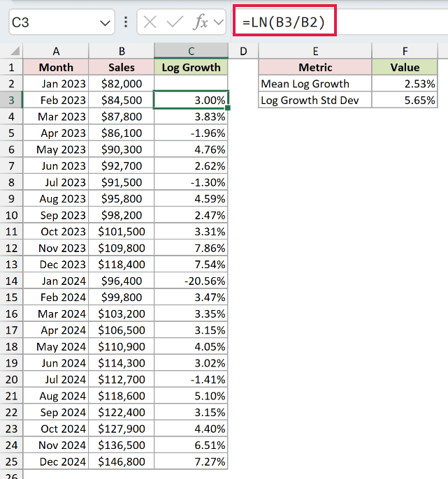Click the Name Box showing C3
The height and width of the screenshot is (479, 448).
click(x=62, y=22)
